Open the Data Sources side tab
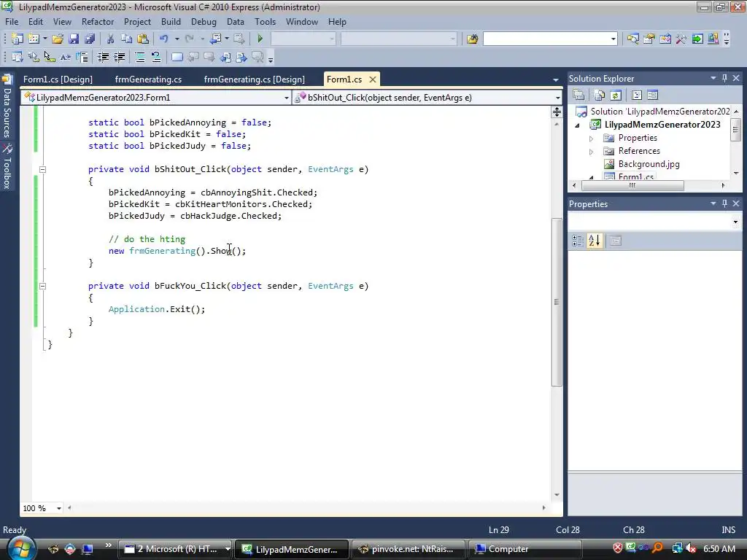The image size is (747, 560). [7, 106]
